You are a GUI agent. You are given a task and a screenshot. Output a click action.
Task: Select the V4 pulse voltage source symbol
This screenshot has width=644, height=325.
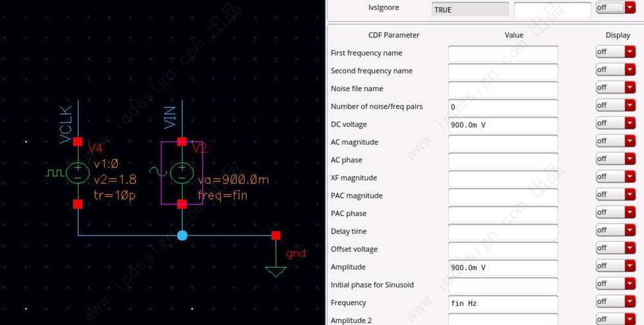[x=78, y=173]
